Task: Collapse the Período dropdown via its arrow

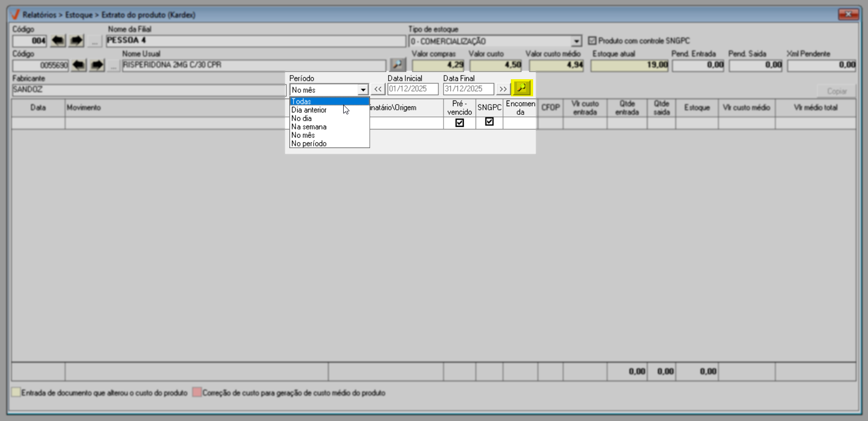Action: point(363,90)
